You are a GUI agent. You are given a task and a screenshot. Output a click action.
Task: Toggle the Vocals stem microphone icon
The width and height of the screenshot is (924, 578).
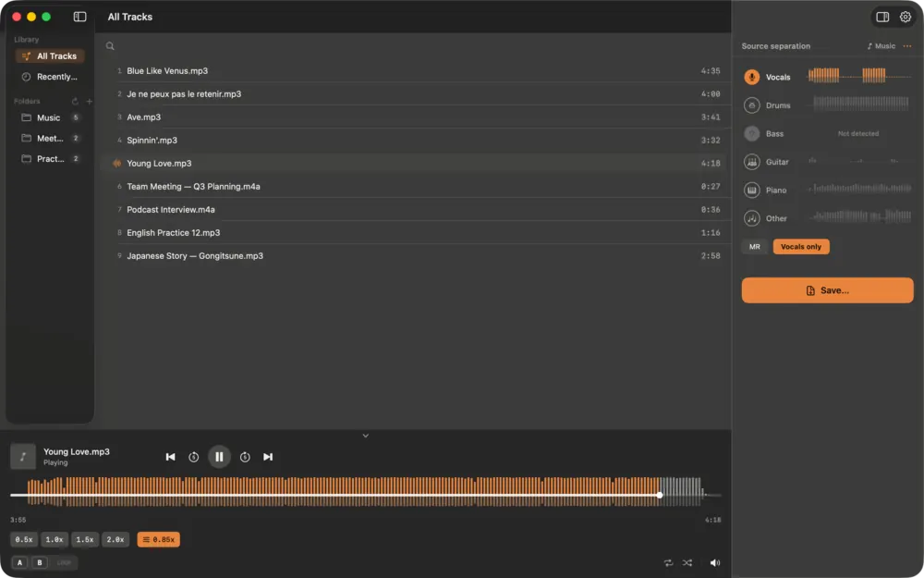(751, 77)
